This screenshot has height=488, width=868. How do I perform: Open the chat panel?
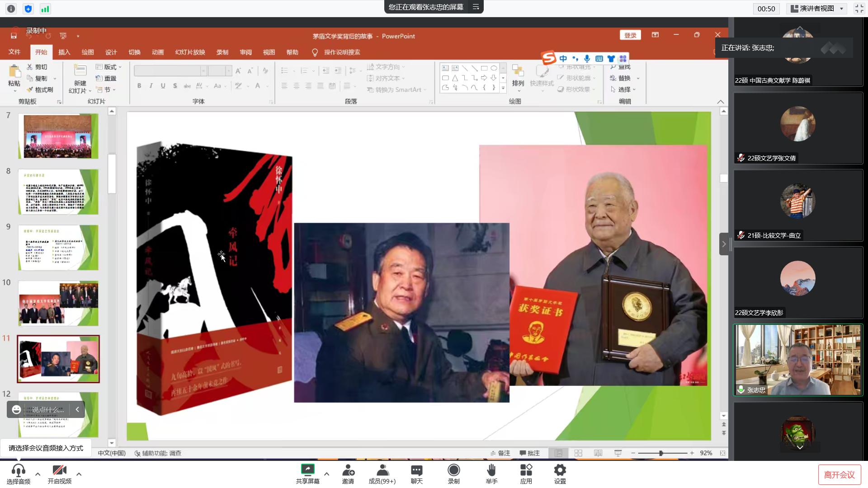[416, 470]
